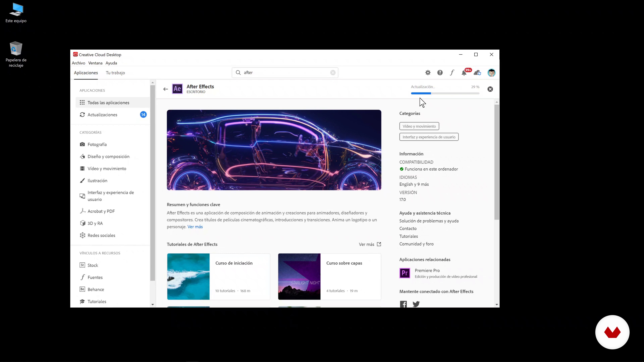Viewport: 644px width, 362px height.
Task: Click sidebar scroll up arrow
Action: (x=152, y=82)
